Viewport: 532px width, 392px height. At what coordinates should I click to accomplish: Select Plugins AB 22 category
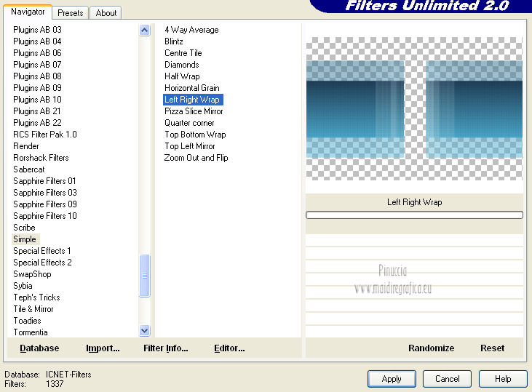[37, 123]
